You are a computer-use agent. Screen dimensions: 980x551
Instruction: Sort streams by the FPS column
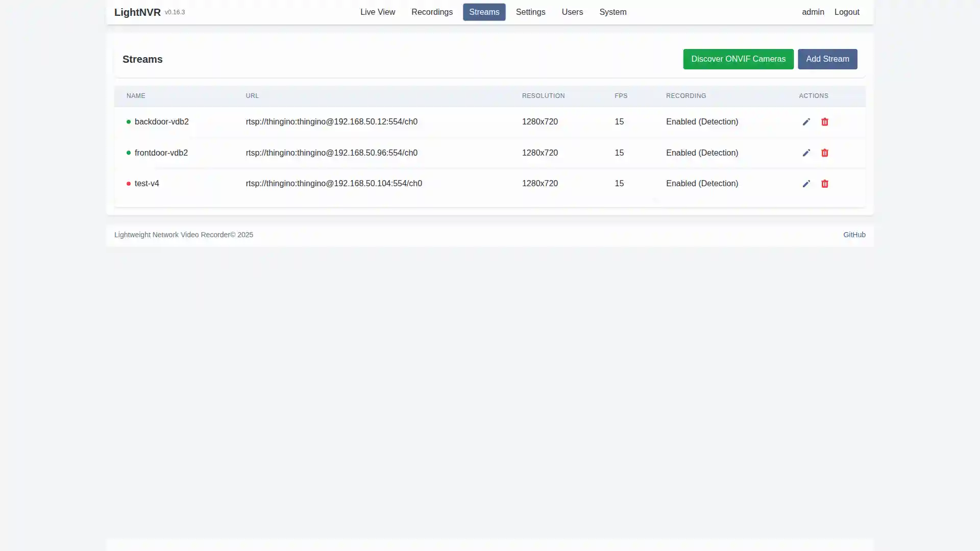click(621, 96)
